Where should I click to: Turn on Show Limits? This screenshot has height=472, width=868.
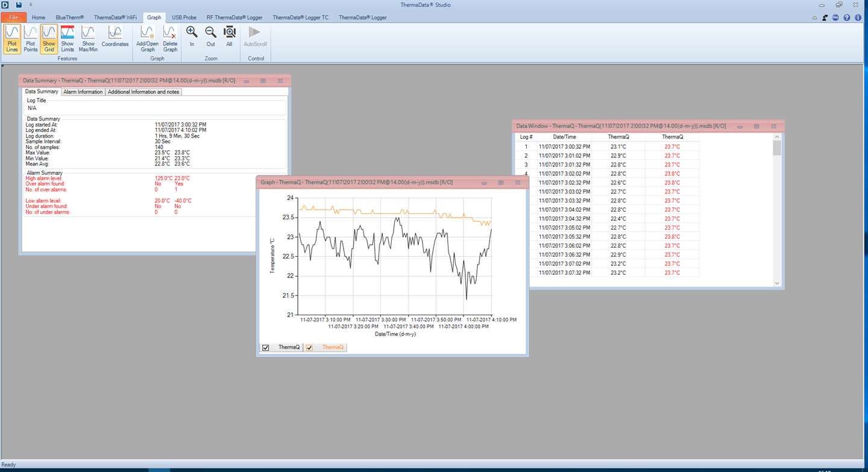click(68, 39)
